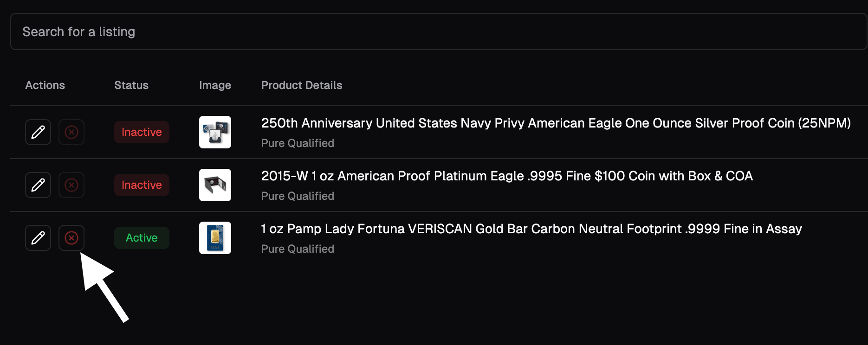Screen dimensions: 868x345
Task: Click the Inactive status badge for the Navy coin
Action: (x=142, y=132)
